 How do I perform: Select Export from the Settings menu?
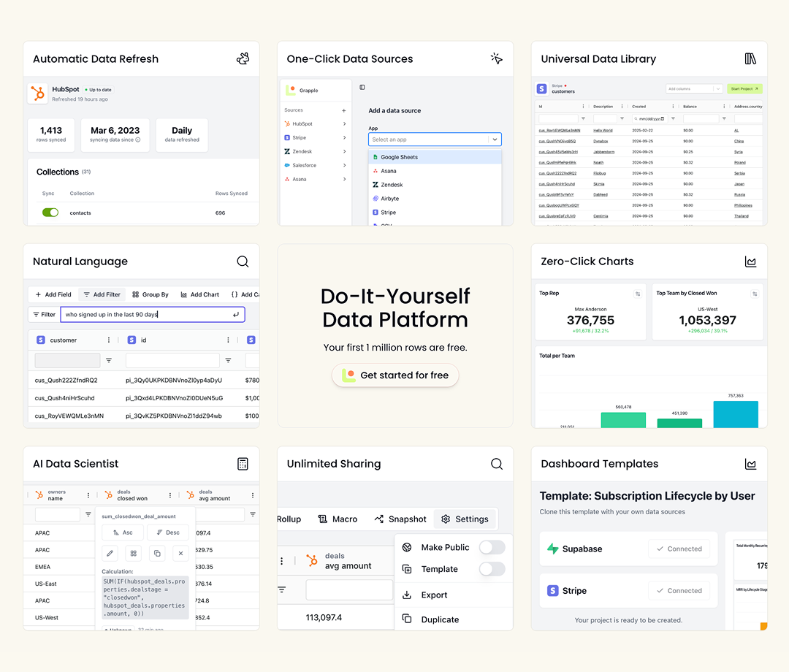coord(434,595)
